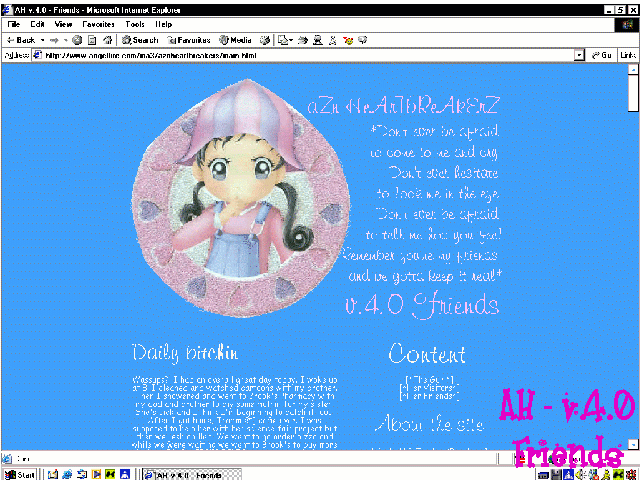Stop page loading with the Stop icon
640x480 pixels.
pos(77,40)
